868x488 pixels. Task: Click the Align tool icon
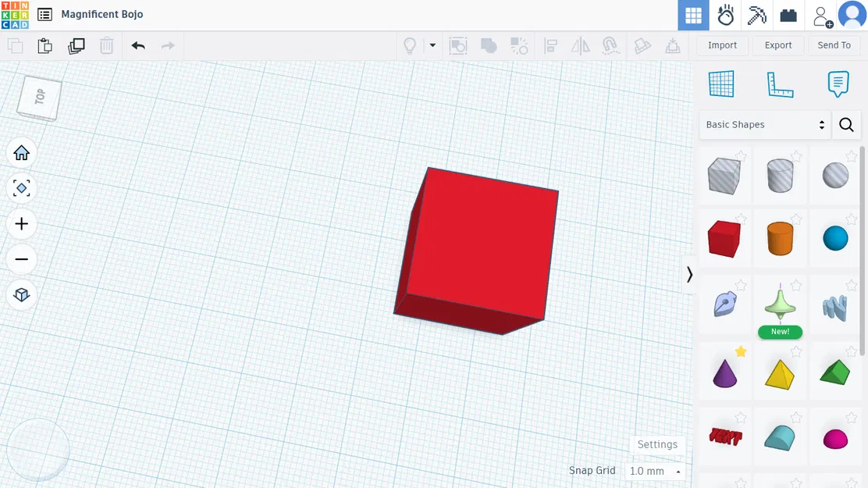click(550, 45)
